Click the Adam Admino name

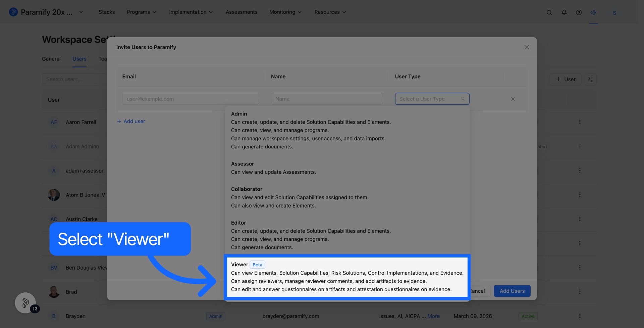(83, 146)
